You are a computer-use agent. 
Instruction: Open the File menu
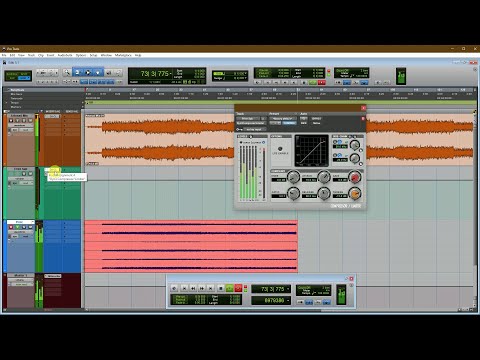4,55
